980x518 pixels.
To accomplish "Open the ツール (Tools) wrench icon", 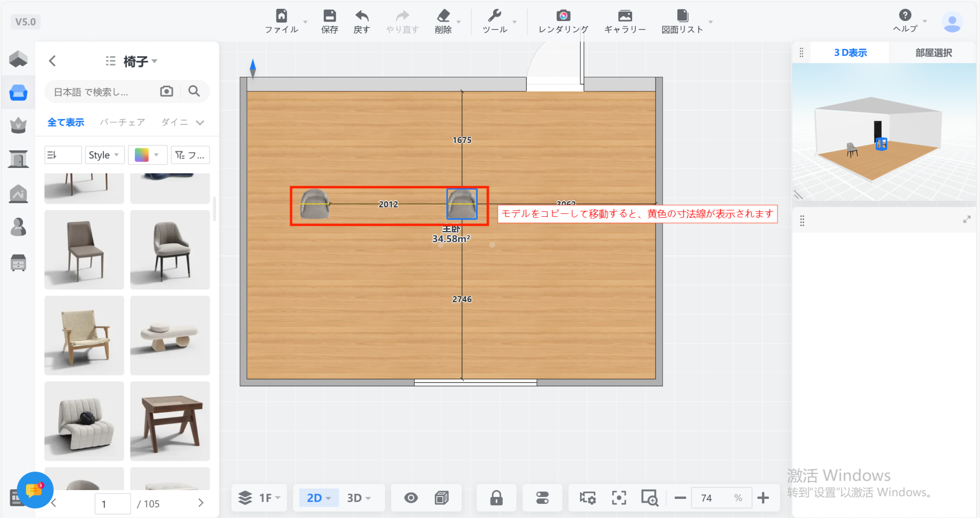I will (495, 16).
